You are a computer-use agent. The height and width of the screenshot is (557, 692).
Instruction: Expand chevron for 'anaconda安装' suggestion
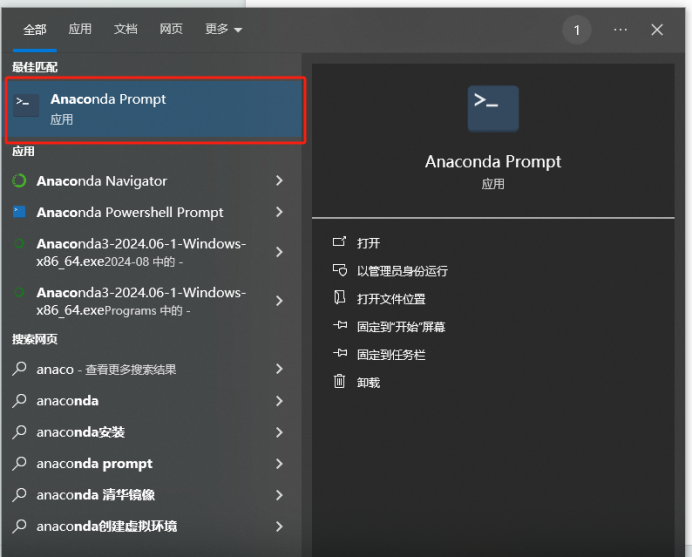(279, 432)
